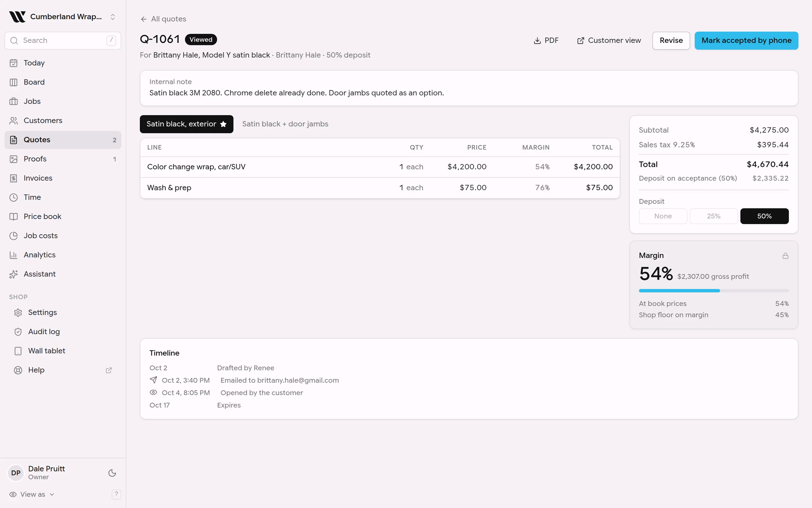812x508 pixels.
Task: Download the quote PDF
Action: (x=546, y=40)
